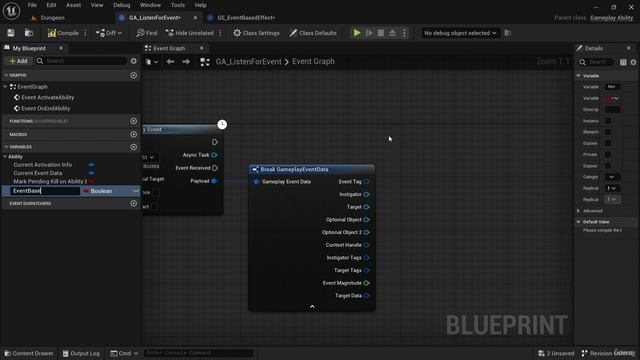Open the debug object selector dropdown

click(460, 33)
